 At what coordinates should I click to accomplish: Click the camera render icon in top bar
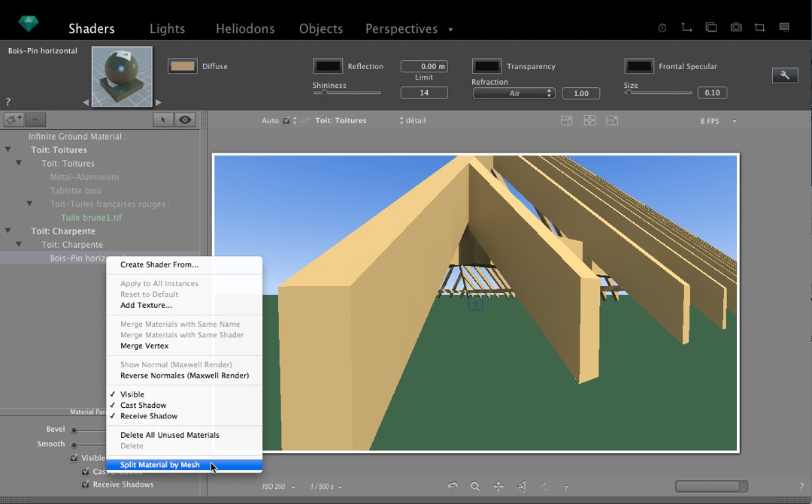[736, 28]
